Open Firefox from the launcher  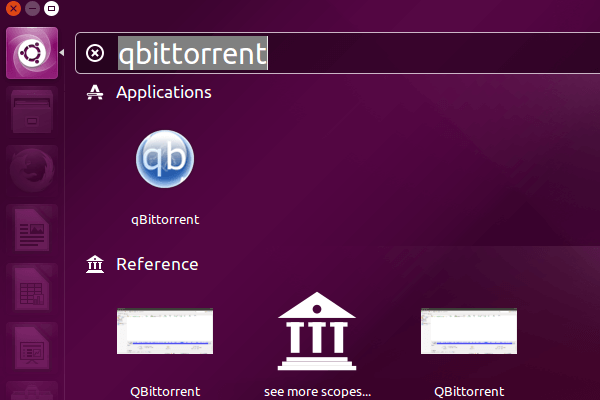point(32,171)
